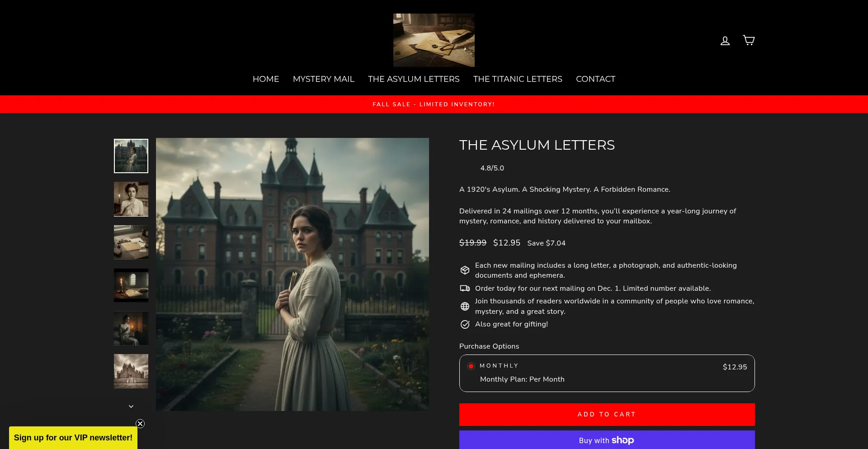Viewport: 868px width, 449px height.
Task: Open the Mystery Mail menu item
Action: pos(324,79)
